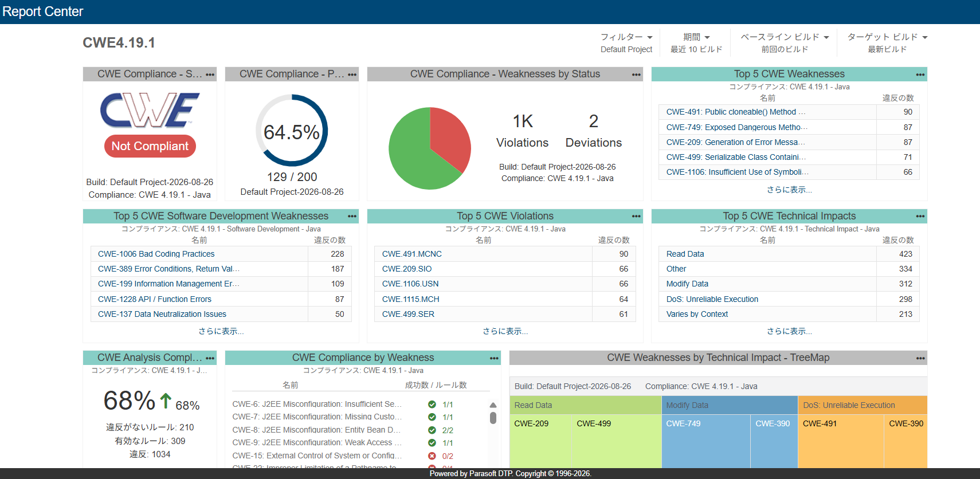Open options menu for Top 5 CWE Weaknesses widget
The height and width of the screenshot is (479, 980).
920,74
